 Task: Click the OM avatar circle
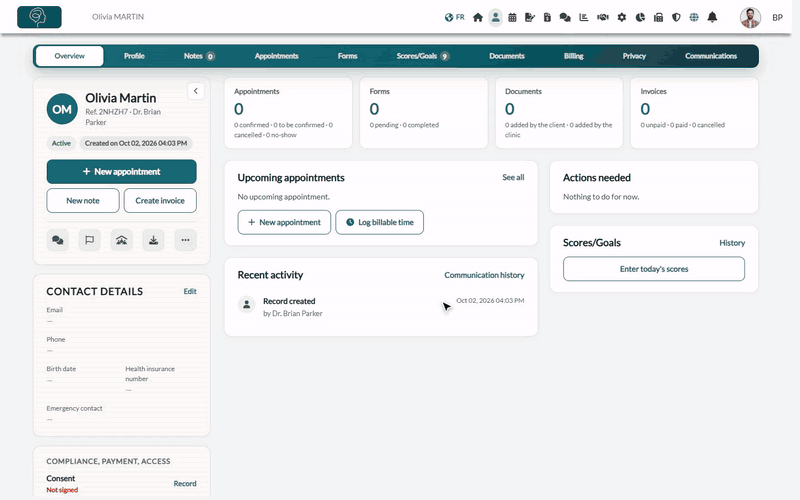click(62, 109)
